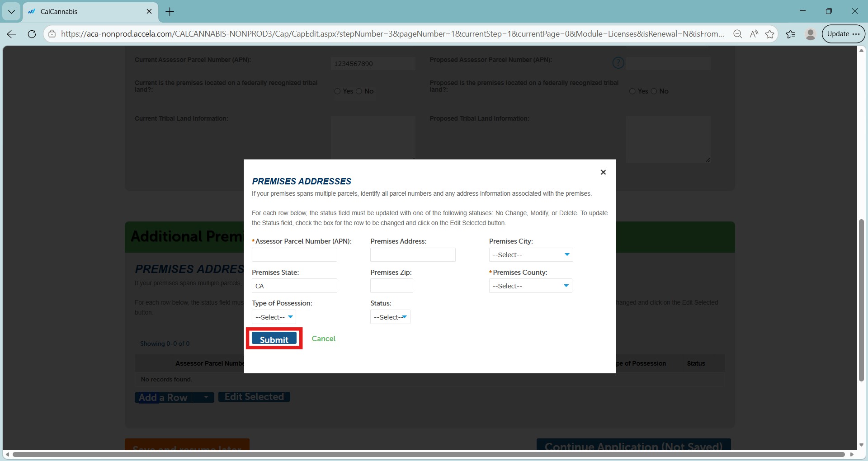Click the Current APN field showing 1234567890

pyautogui.click(x=373, y=64)
